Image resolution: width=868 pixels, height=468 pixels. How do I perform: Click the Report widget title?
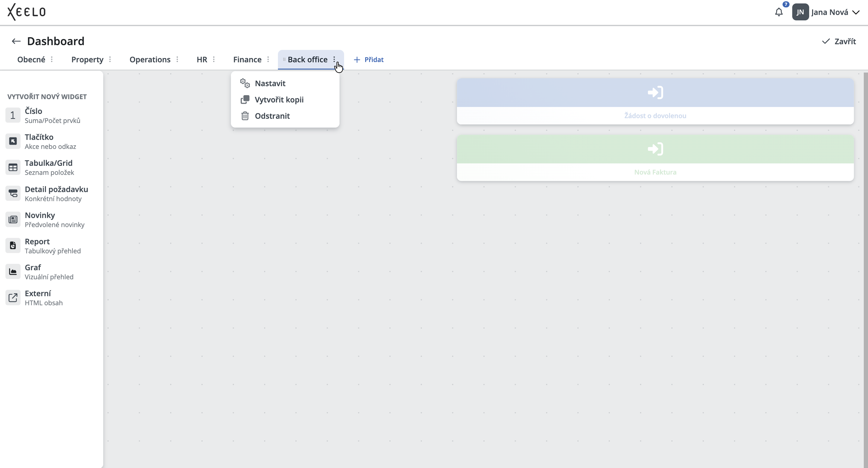coord(37,241)
